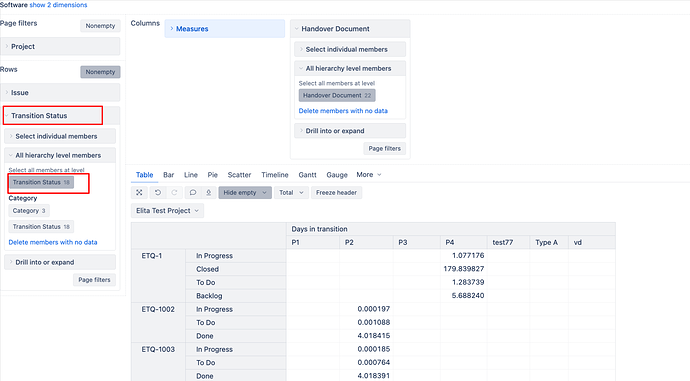Viewport: 690px width, 381px height.
Task: Click Page filters button in Transition Status panel
Action: [94, 280]
